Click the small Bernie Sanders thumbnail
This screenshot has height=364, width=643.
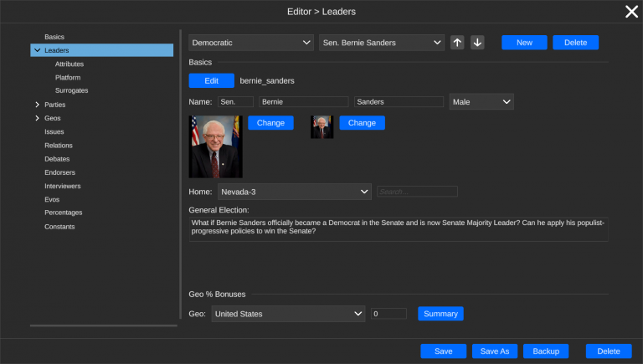tap(321, 127)
